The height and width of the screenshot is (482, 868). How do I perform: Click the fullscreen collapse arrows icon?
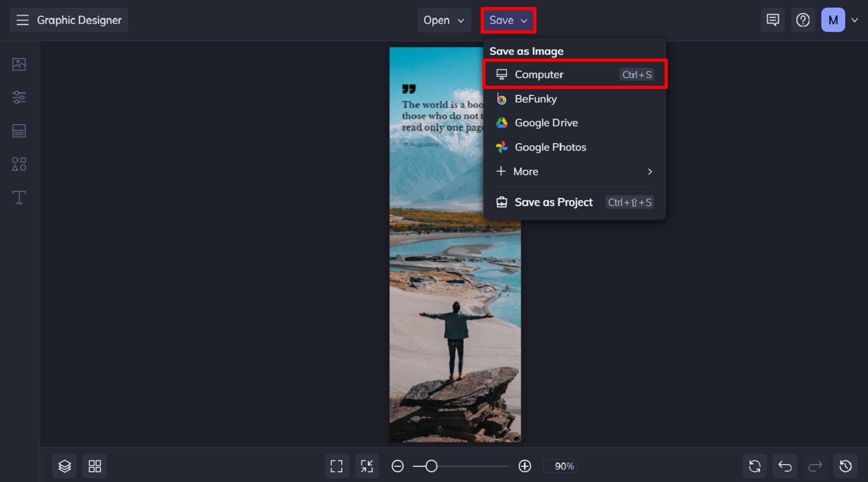pyautogui.click(x=367, y=466)
